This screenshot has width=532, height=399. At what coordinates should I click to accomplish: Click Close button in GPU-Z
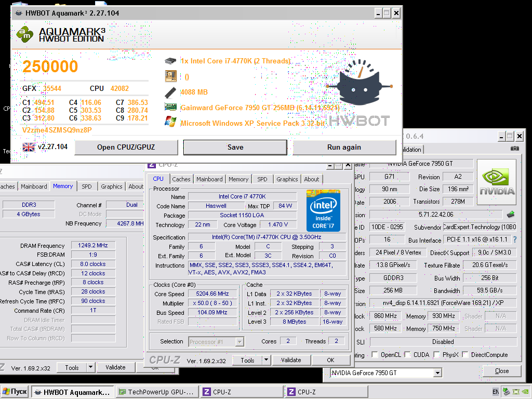tap(502, 371)
